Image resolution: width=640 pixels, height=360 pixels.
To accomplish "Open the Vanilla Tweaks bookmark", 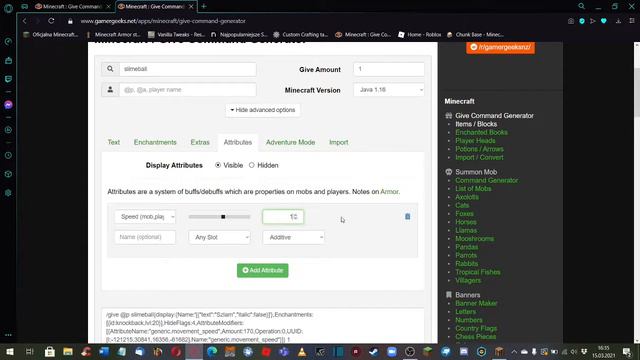I will coord(176,35).
